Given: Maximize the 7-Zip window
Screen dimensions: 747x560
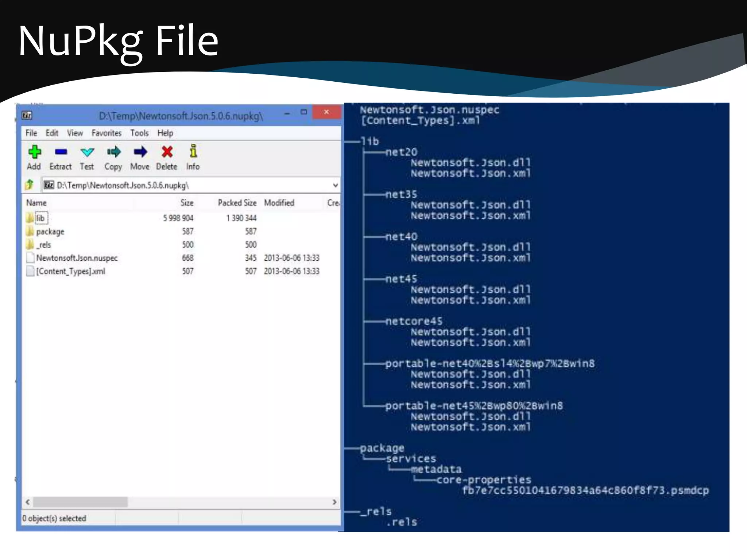Looking at the screenshot, I should (303, 112).
